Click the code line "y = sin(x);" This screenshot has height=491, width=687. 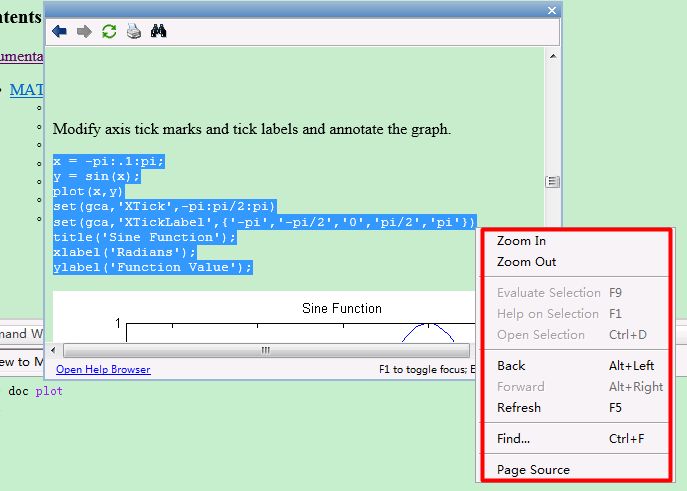(97, 176)
